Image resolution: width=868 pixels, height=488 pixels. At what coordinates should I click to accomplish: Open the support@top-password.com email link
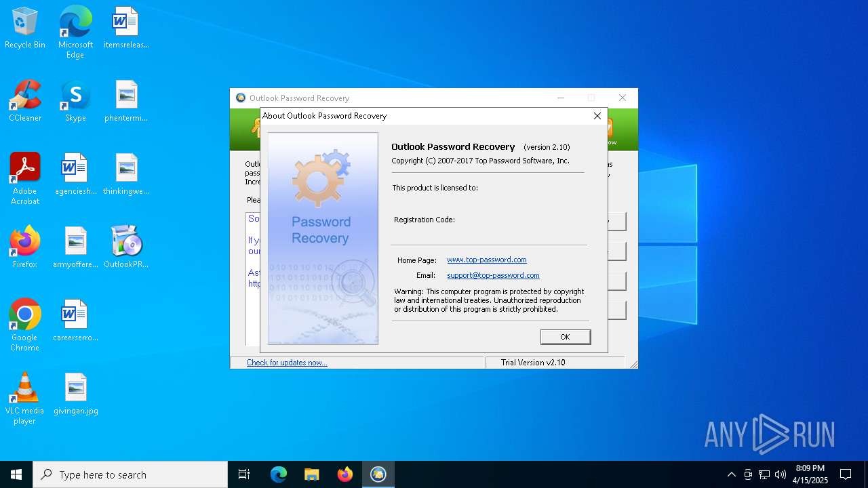(x=493, y=275)
